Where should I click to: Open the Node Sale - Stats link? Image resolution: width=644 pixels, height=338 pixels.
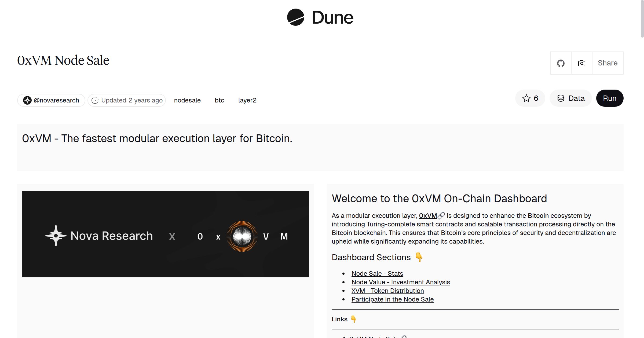tap(377, 273)
